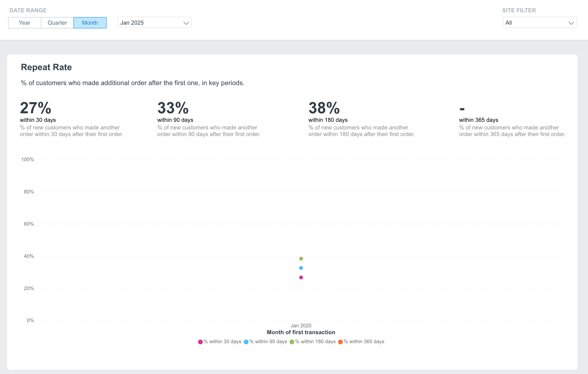
Task: Switch date range to Quarter
Action: point(57,23)
